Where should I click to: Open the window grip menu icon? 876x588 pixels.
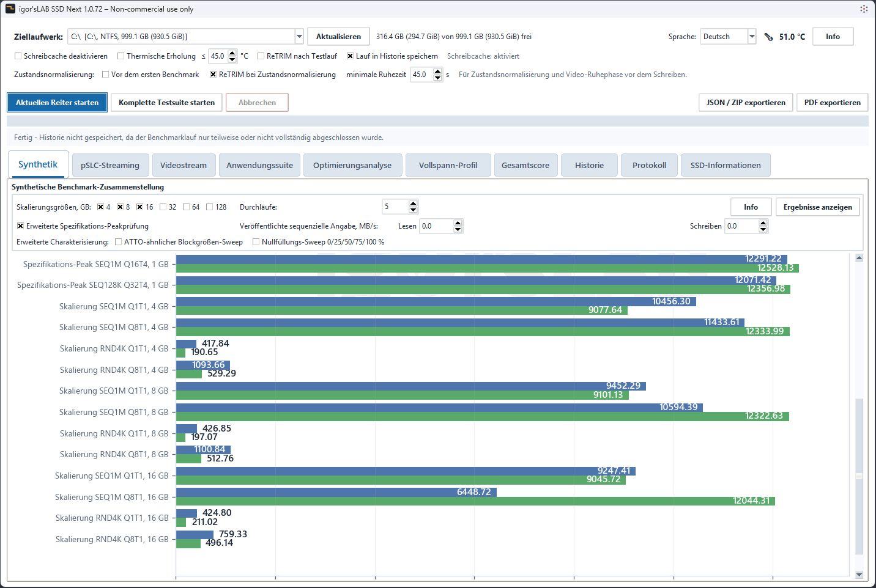864,9
